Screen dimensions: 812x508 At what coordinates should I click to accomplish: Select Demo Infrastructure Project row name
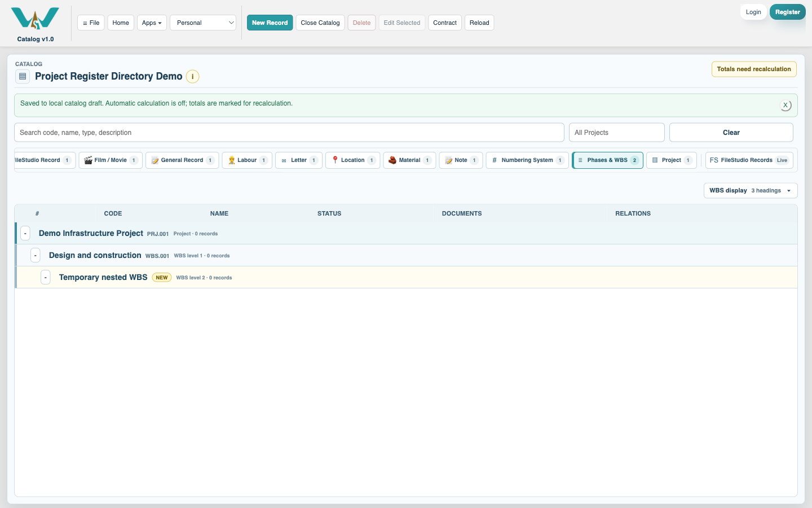coord(91,233)
